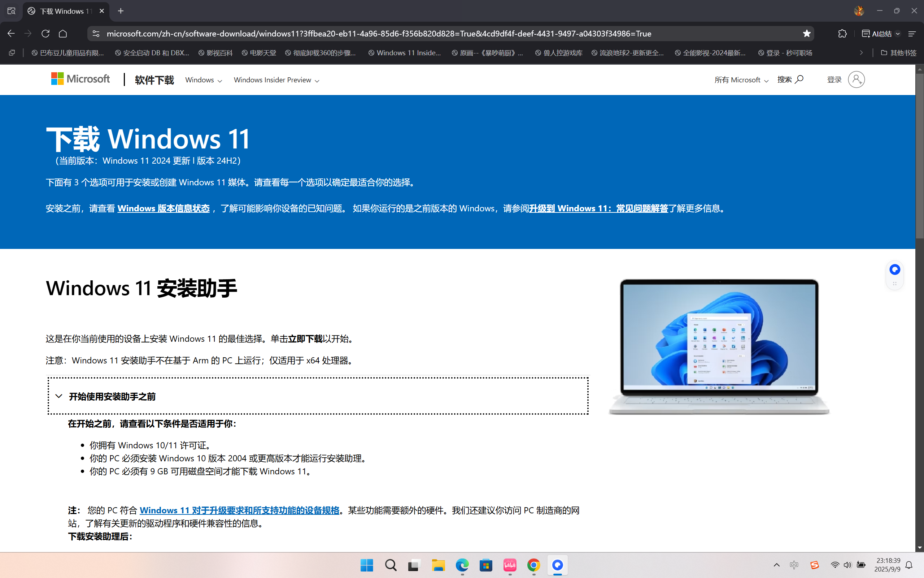
Task: Open the tab search icon at top-left
Action: tap(11, 11)
